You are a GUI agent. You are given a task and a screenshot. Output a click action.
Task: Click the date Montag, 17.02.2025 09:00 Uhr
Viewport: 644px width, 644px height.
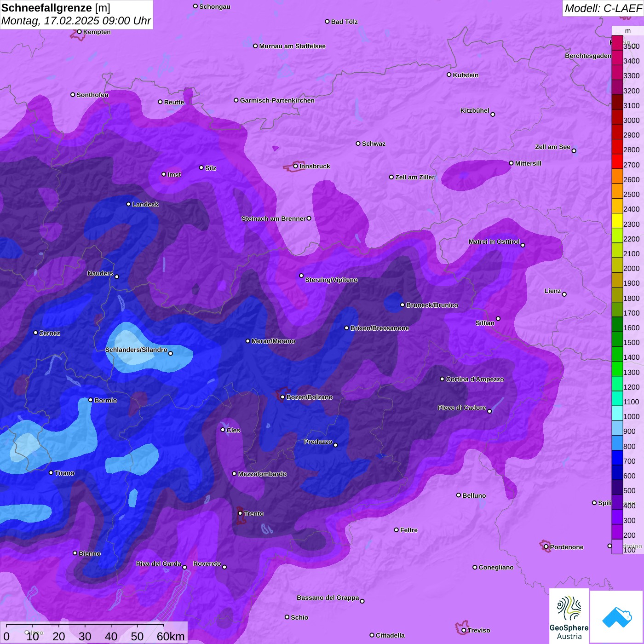click(76, 21)
